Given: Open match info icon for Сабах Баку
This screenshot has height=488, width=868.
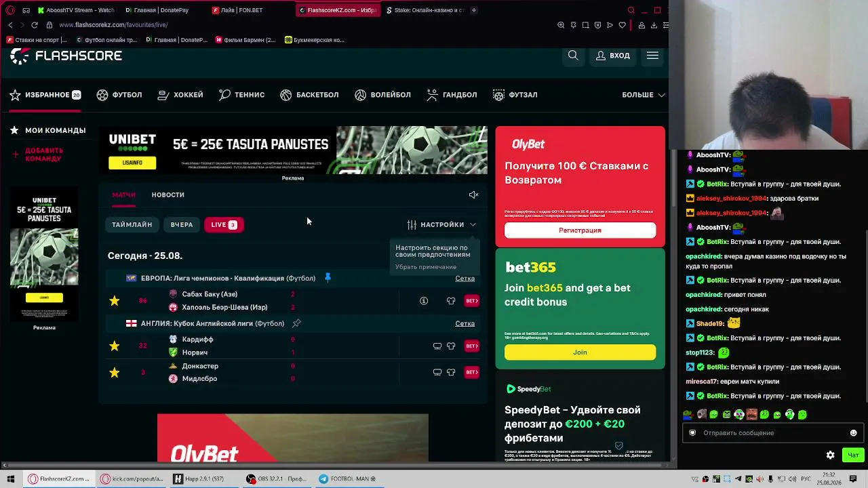Looking at the screenshot, I should coord(424,300).
